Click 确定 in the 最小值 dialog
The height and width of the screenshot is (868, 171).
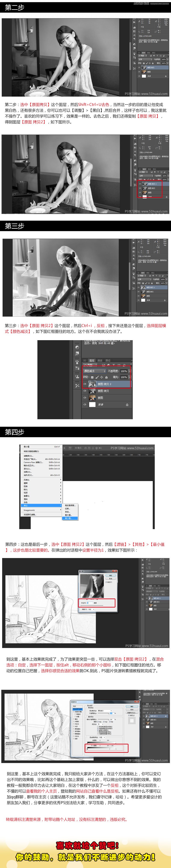pyautogui.click(x=111, y=576)
